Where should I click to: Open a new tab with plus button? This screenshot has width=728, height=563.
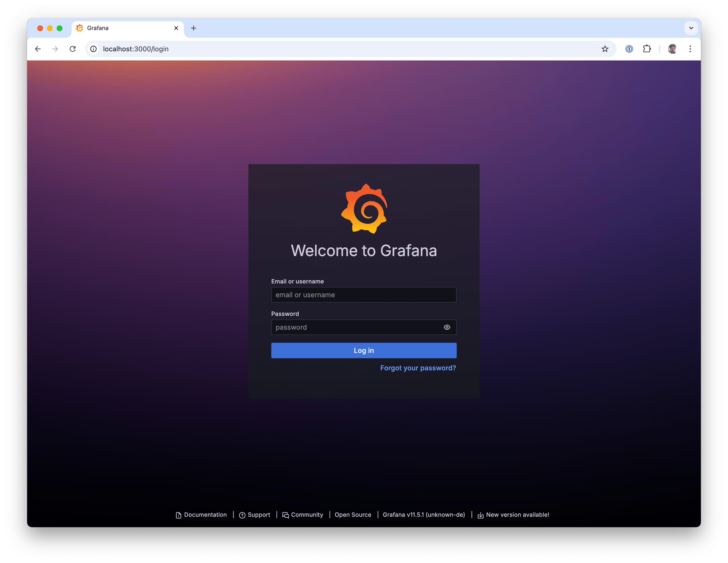[x=193, y=28]
